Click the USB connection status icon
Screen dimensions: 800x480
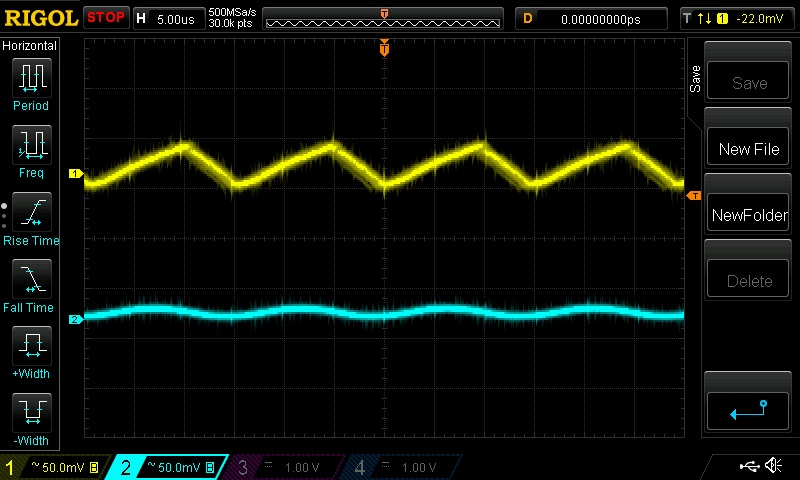(749, 465)
